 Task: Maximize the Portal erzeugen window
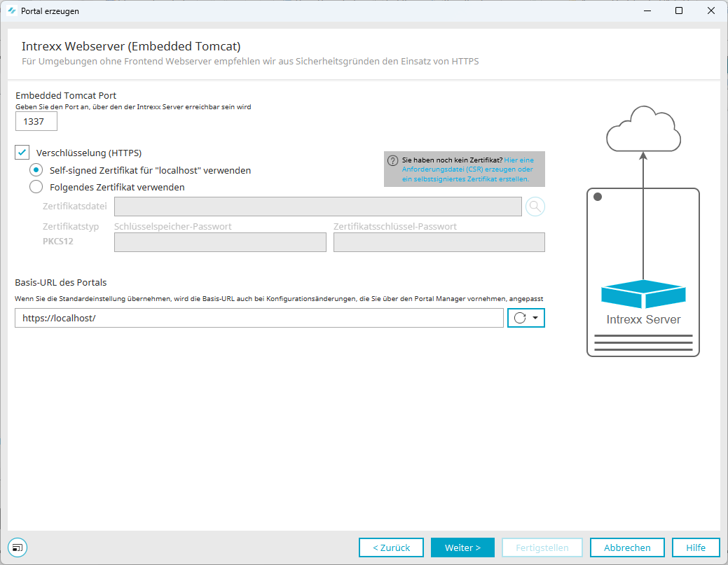click(678, 11)
